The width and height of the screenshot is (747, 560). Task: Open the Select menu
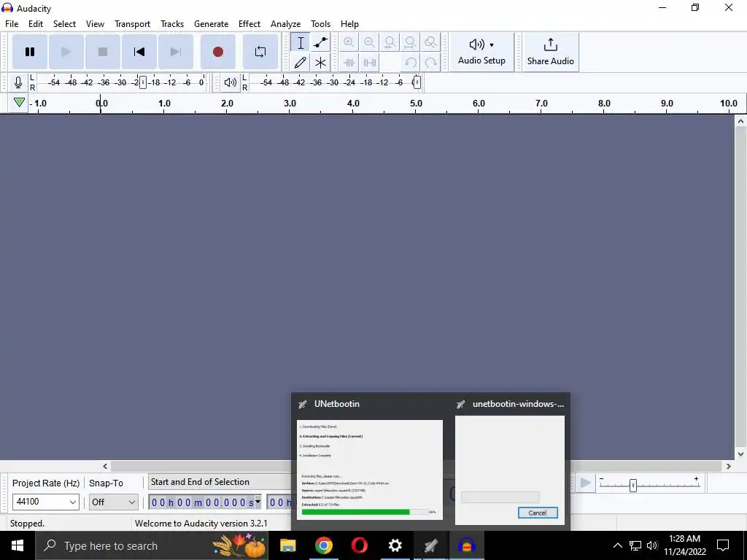pos(64,24)
